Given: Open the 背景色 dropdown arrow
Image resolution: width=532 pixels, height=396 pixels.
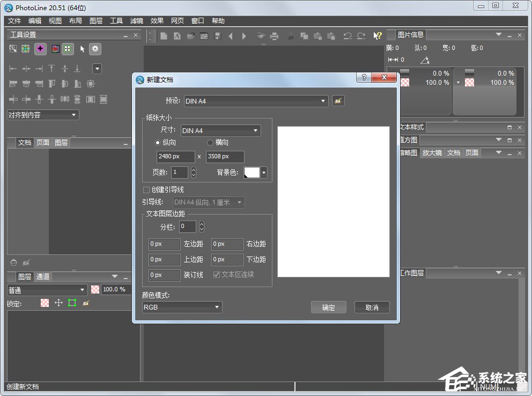Looking at the screenshot, I should [264, 172].
